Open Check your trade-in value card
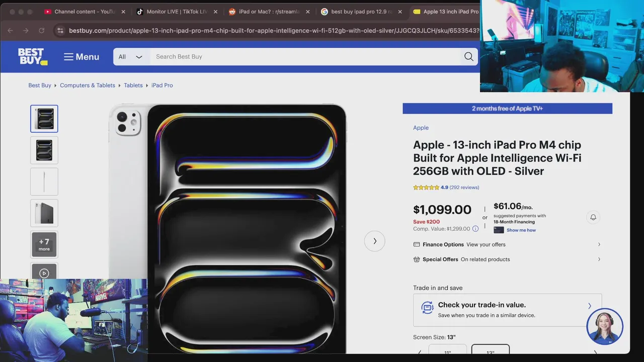This screenshot has height=362, width=644. pyautogui.click(x=507, y=310)
